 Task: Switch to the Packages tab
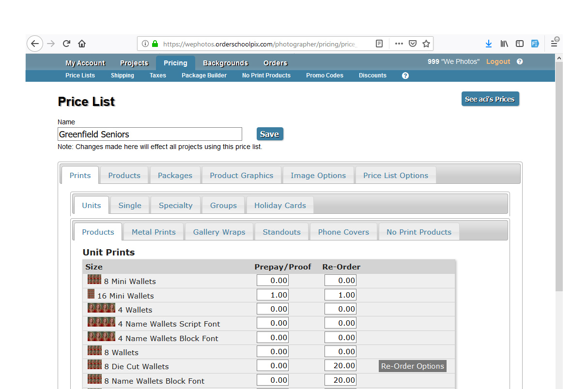pyautogui.click(x=175, y=176)
